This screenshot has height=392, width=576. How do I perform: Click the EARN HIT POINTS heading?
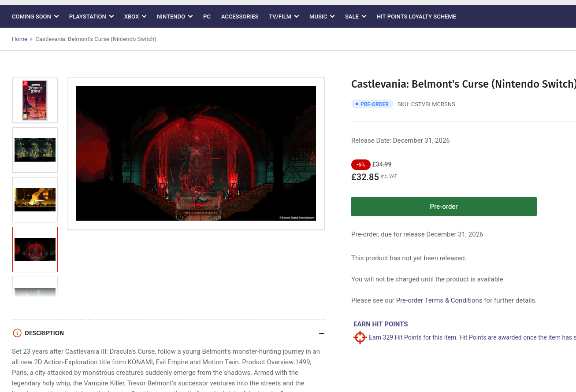click(x=380, y=324)
